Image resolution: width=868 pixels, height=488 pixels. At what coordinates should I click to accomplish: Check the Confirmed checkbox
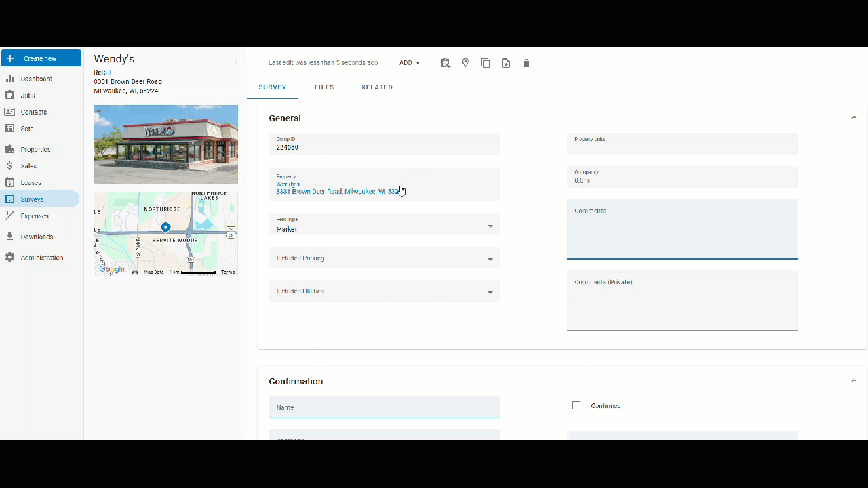click(x=576, y=405)
